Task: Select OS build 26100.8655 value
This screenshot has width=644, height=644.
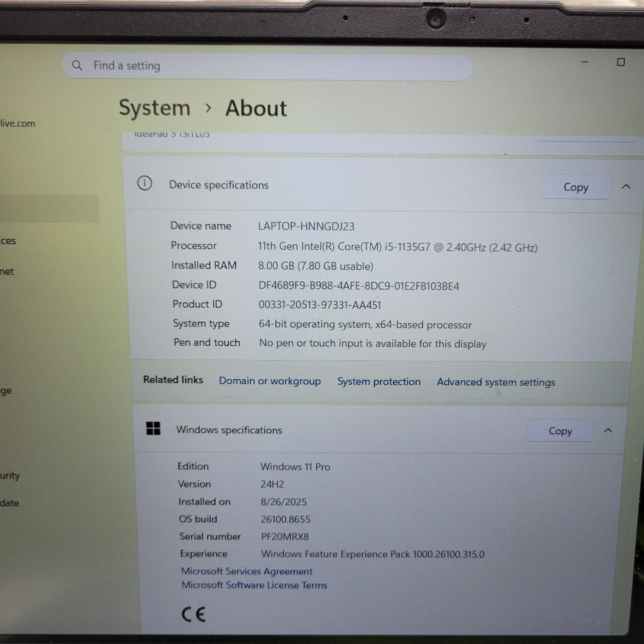Action: [x=285, y=519]
